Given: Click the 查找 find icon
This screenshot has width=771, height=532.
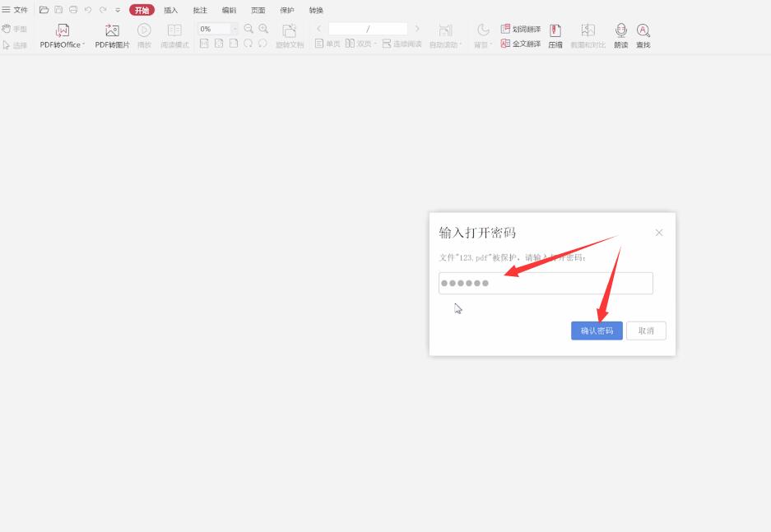Looking at the screenshot, I should (643, 36).
